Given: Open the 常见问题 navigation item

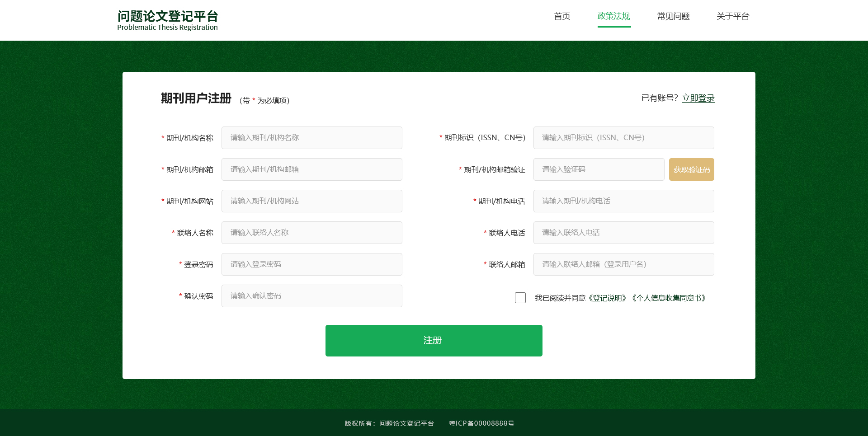Looking at the screenshot, I should tap(673, 16).
